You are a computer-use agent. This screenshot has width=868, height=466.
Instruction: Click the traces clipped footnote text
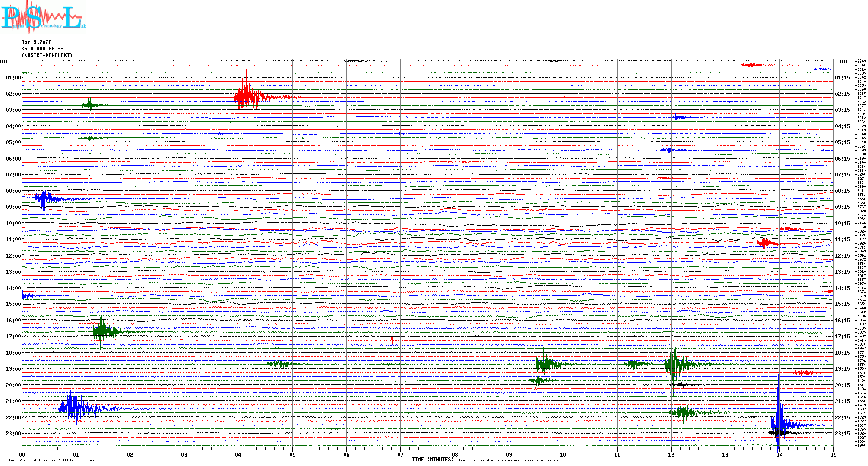(512, 460)
